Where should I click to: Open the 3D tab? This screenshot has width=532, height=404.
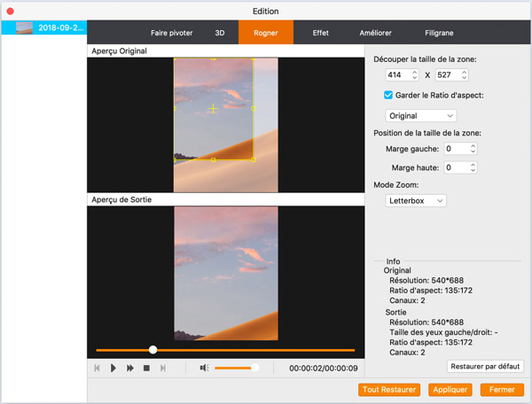point(220,33)
